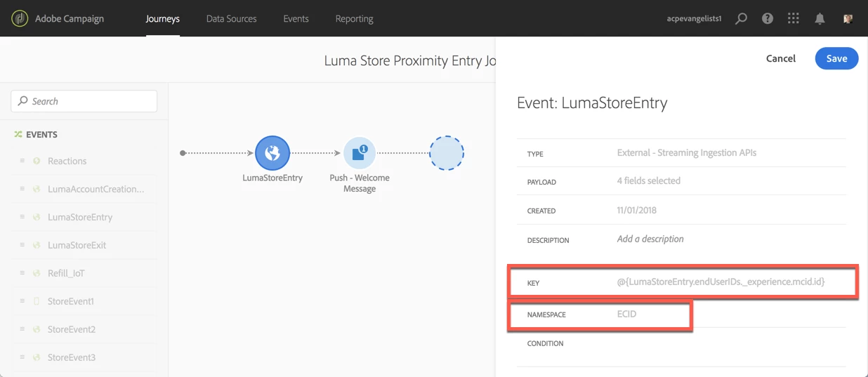Select the Push - Welcome Message node

click(x=360, y=153)
